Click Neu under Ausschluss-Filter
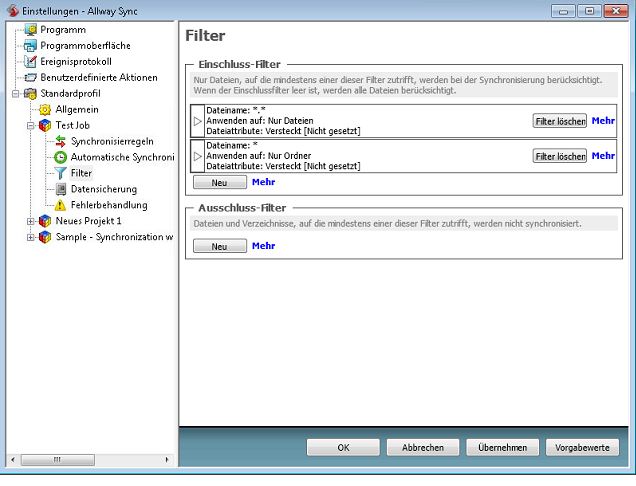This screenshot has width=636, height=486. pos(218,245)
